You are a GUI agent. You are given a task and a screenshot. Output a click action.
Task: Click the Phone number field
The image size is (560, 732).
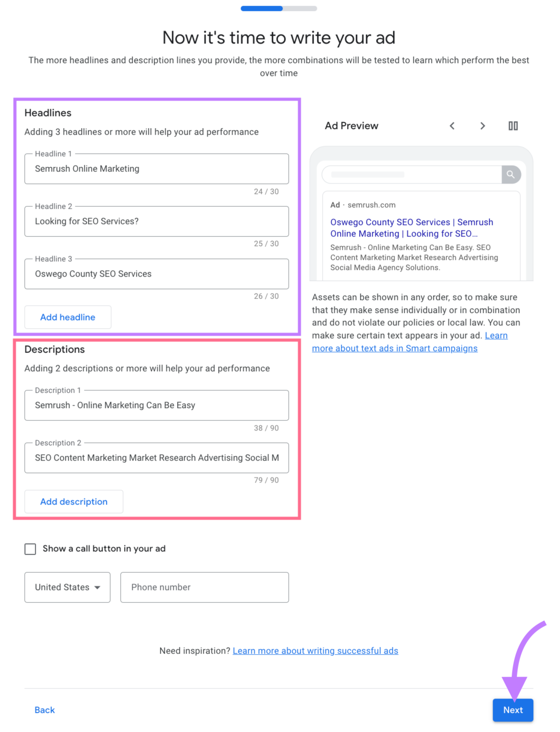pos(204,587)
